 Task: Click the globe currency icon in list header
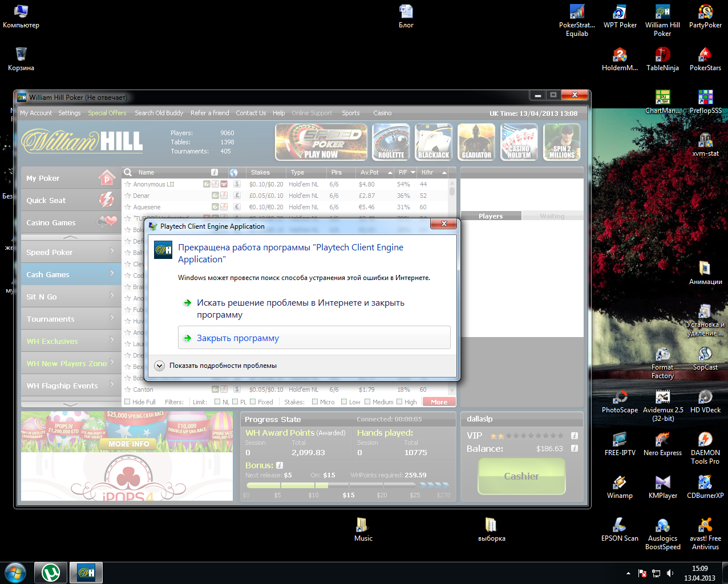(x=234, y=172)
